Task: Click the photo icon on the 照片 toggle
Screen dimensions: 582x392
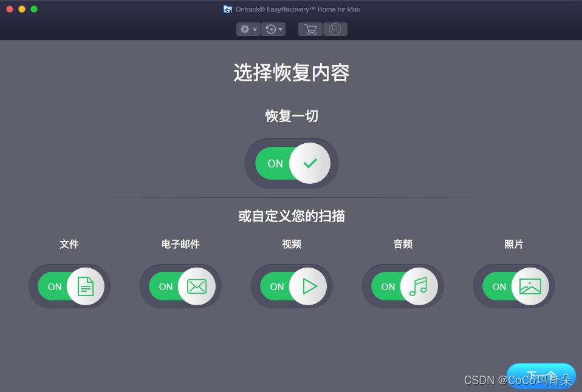Action: click(x=530, y=286)
